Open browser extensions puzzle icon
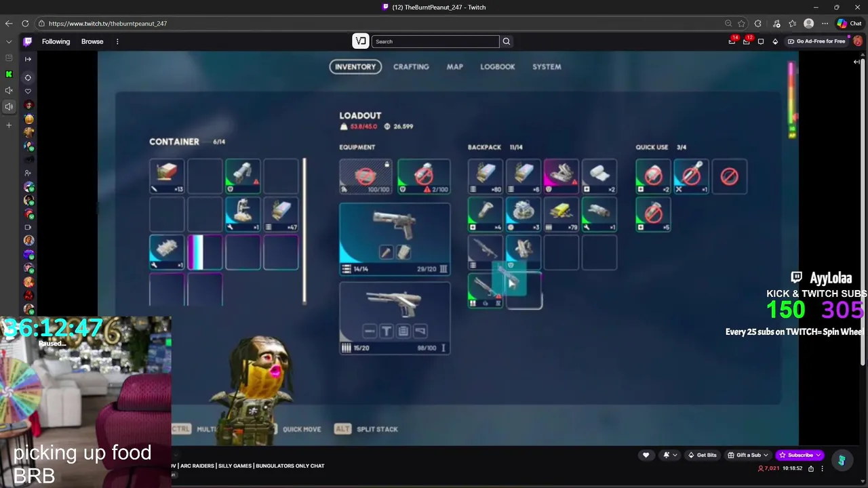This screenshot has height=488, width=868. 757,23
